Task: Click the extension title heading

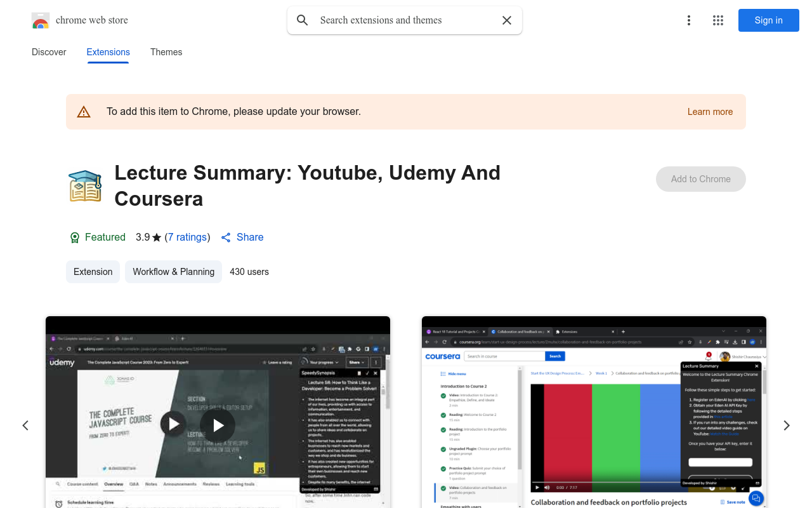Action: click(308, 185)
